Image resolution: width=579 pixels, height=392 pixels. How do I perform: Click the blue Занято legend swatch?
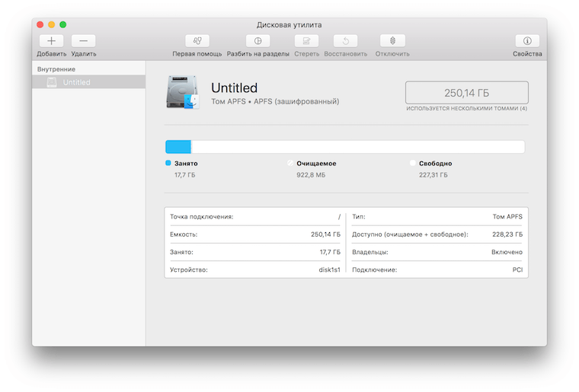coord(168,164)
